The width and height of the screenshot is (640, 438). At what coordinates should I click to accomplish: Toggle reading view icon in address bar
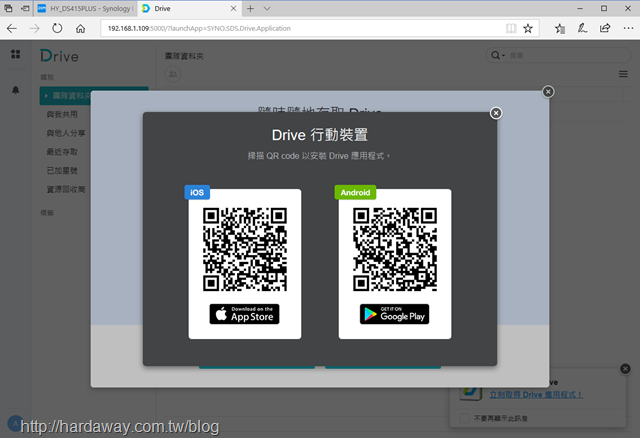pyautogui.click(x=511, y=28)
